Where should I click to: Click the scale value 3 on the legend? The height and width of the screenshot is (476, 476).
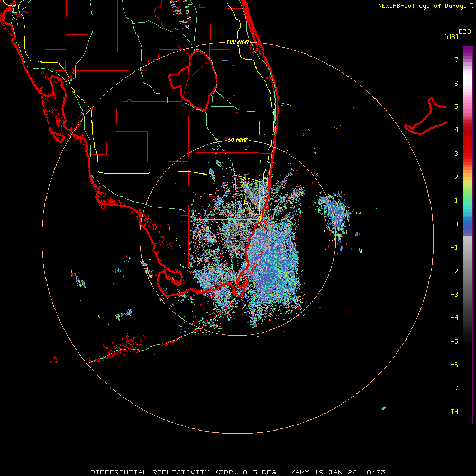pos(456,153)
